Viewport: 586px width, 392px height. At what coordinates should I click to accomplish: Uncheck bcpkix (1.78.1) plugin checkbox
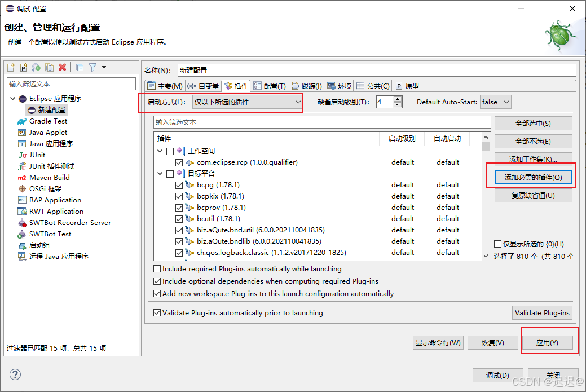179,196
